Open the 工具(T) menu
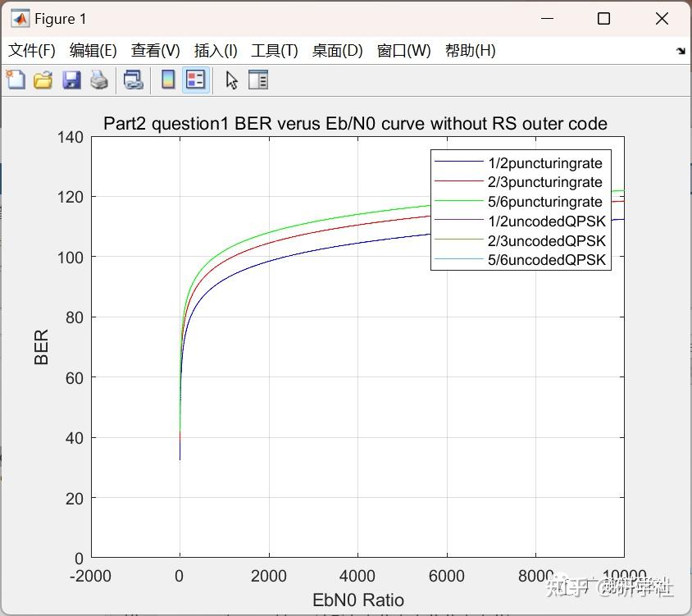 [x=275, y=50]
